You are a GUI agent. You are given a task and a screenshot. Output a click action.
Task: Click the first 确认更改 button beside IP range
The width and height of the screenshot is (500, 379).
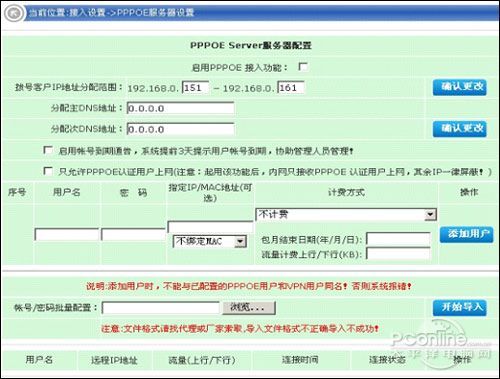coord(460,87)
